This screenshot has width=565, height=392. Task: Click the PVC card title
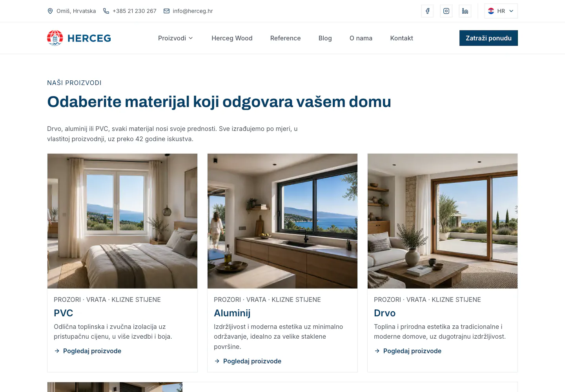tap(64, 313)
